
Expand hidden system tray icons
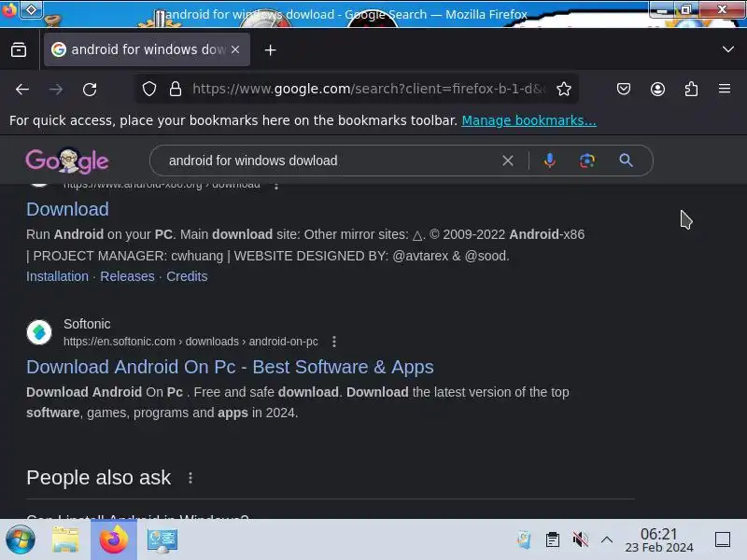pos(606,540)
